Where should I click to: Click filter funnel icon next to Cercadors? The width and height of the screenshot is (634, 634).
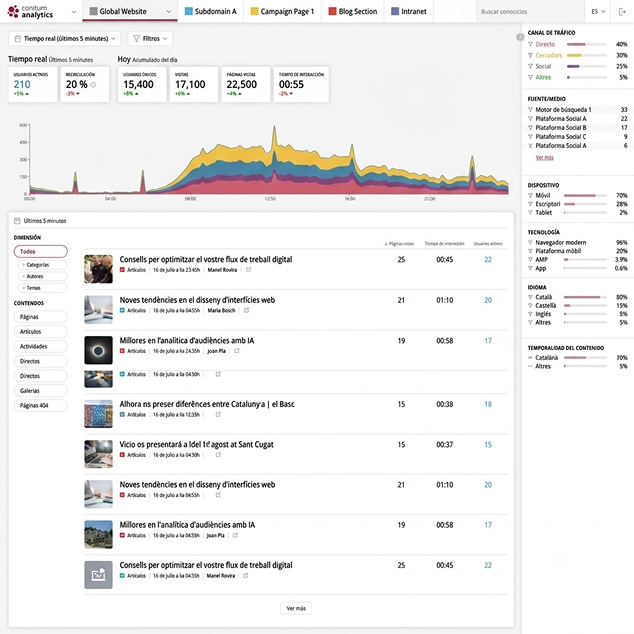(x=530, y=55)
